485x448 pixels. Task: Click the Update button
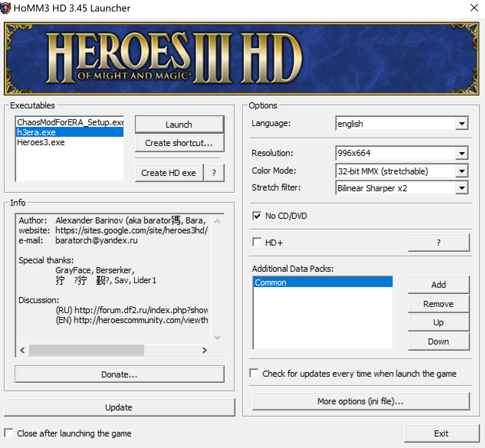click(119, 407)
